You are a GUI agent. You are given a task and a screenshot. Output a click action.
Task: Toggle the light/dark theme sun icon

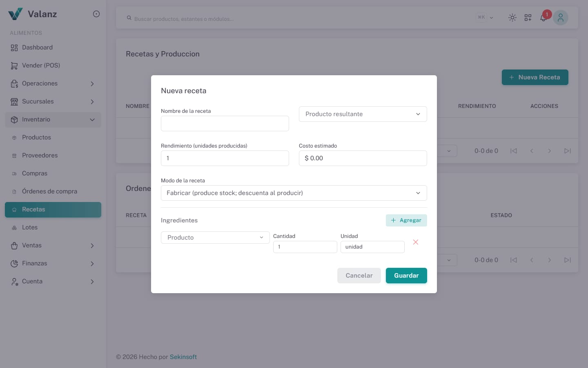pyautogui.click(x=512, y=18)
